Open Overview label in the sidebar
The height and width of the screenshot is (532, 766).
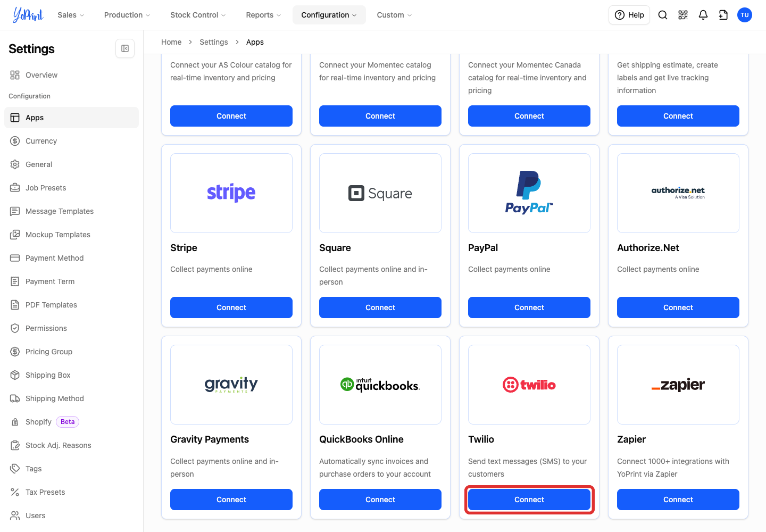[41, 75]
